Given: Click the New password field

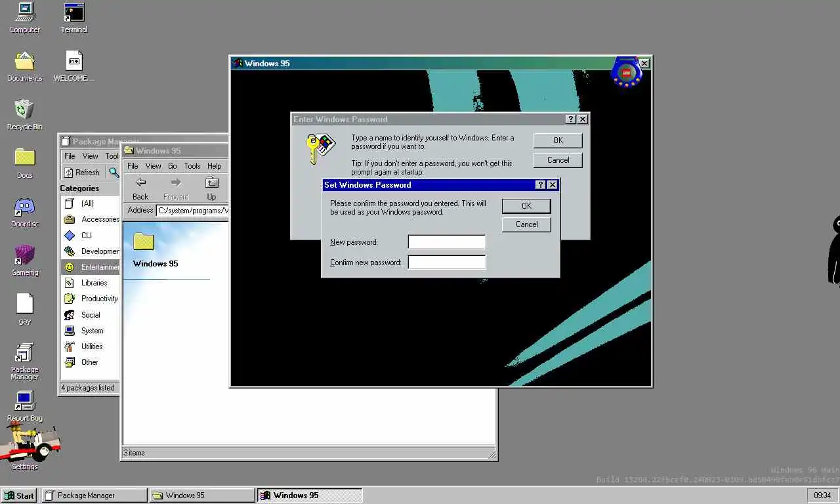Looking at the screenshot, I should (x=447, y=242).
